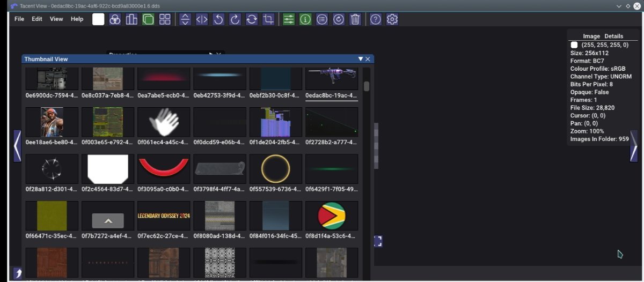The image size is (644, 282).
Task: Click the filename label 0e6900dc-7594-4...
Action: tap(52, 95)
